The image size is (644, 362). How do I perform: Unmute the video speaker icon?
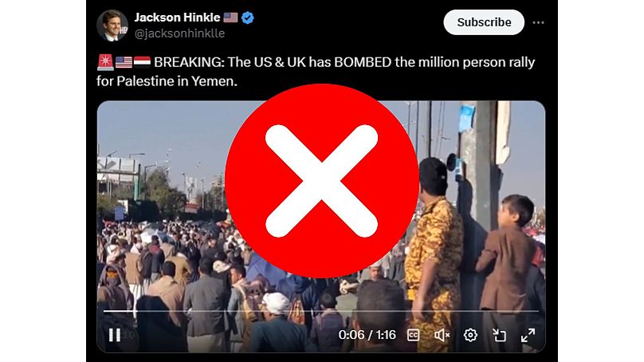coord(442,336)
